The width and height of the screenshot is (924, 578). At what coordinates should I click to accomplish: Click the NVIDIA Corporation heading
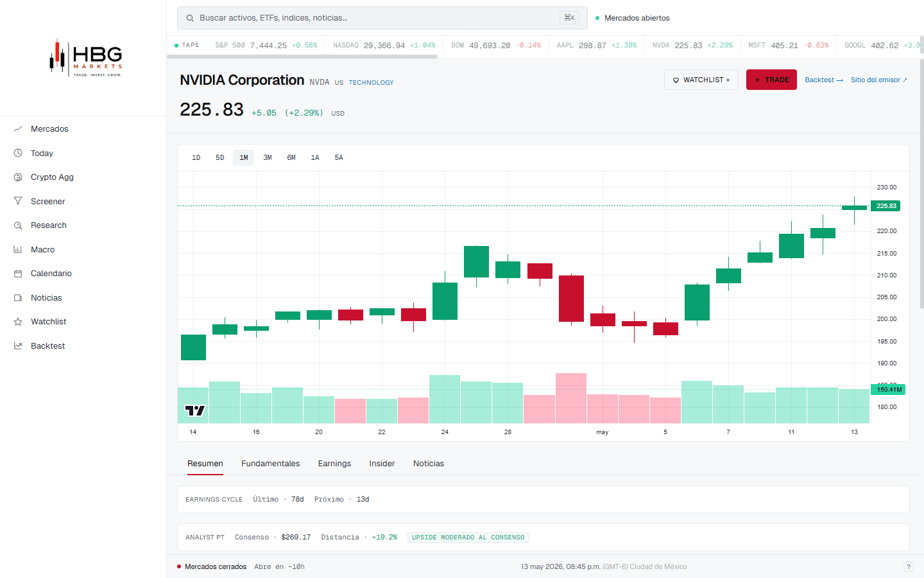click(242, 80)
